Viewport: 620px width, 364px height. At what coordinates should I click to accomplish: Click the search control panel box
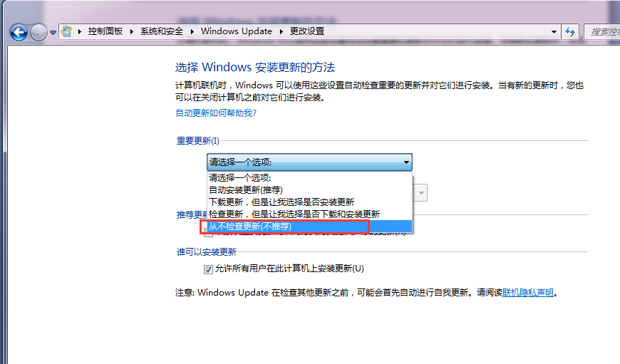(x=602, y=31)
